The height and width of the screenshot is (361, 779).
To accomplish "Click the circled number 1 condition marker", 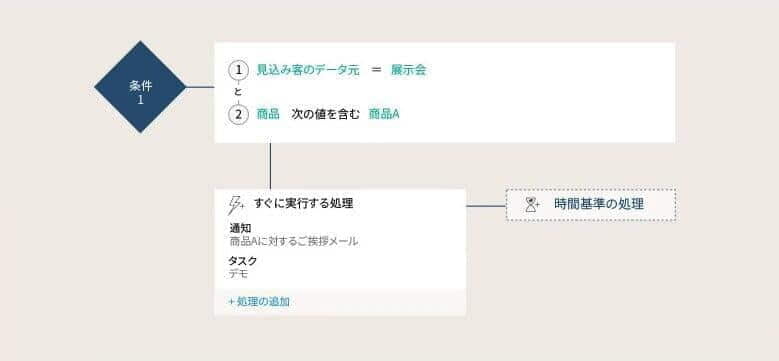I will click(238, 71).
